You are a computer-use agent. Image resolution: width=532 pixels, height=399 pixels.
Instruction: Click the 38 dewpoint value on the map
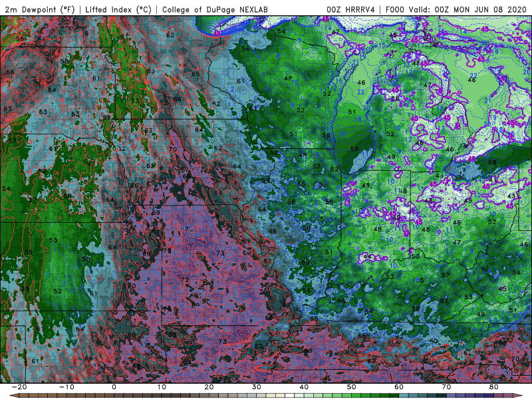click(395, 98)
